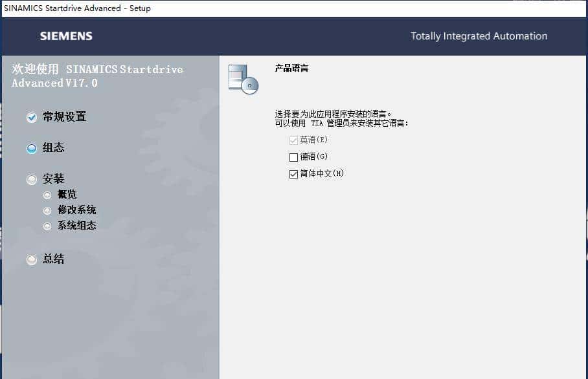The width and height of the screenshot is (588, 379).
Task: Open the 安装 section label
Action: [x=53, y=179]
